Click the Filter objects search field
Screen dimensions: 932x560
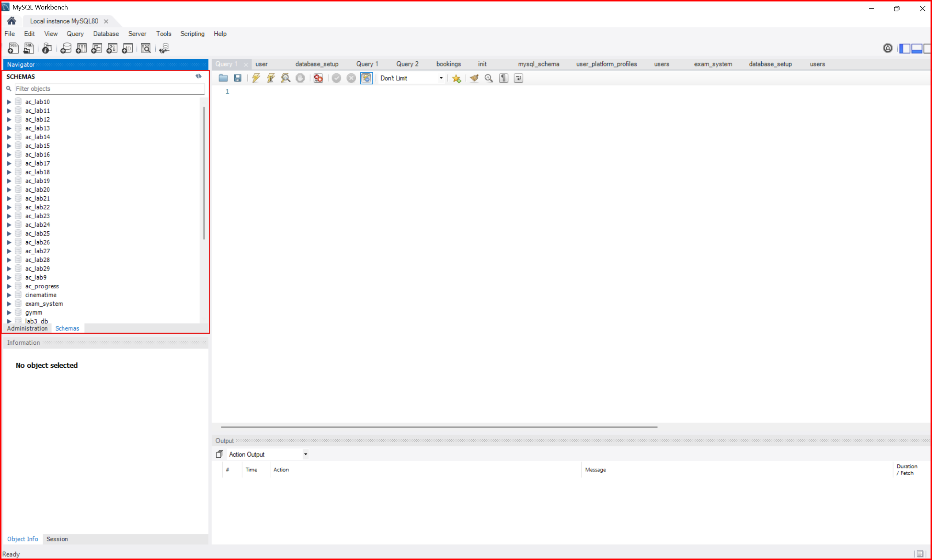point(109,88)
